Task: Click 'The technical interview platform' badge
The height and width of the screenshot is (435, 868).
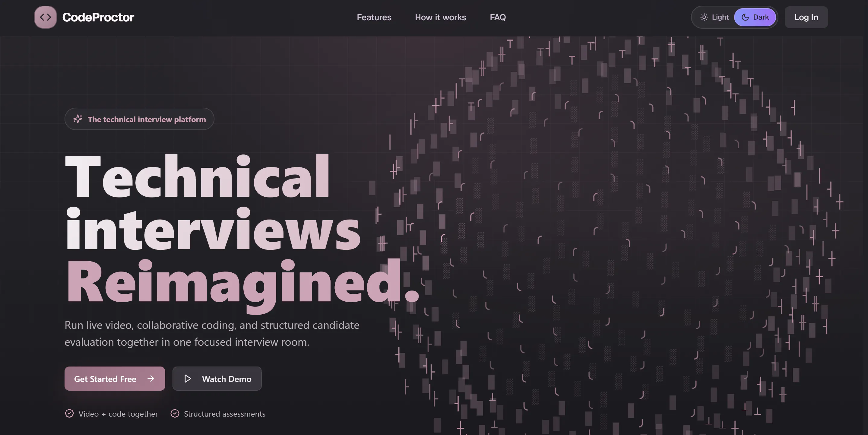Action: 139,119
